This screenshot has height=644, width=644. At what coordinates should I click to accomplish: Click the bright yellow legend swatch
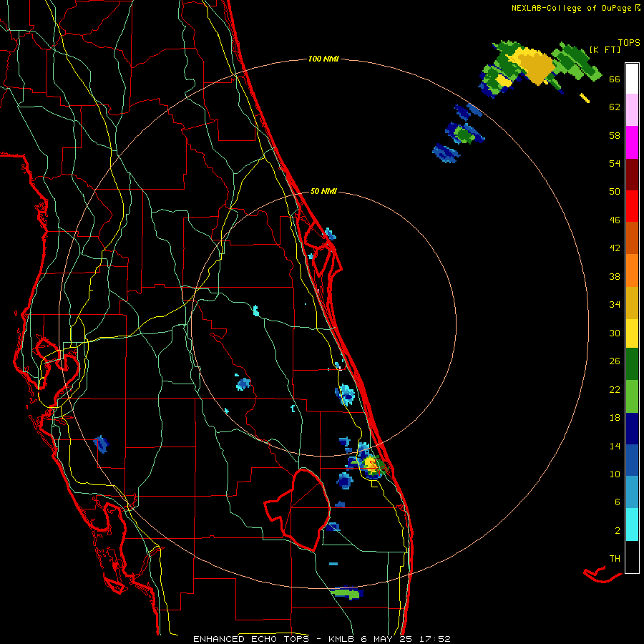click(632, 333)
